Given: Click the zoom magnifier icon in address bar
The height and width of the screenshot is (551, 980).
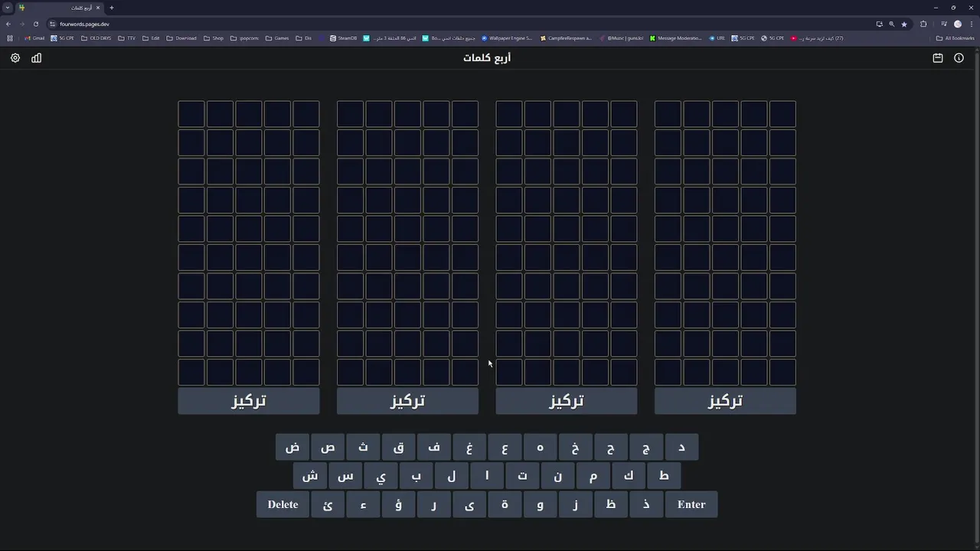Looking at the screenshot, I should [x=891, y=24].
